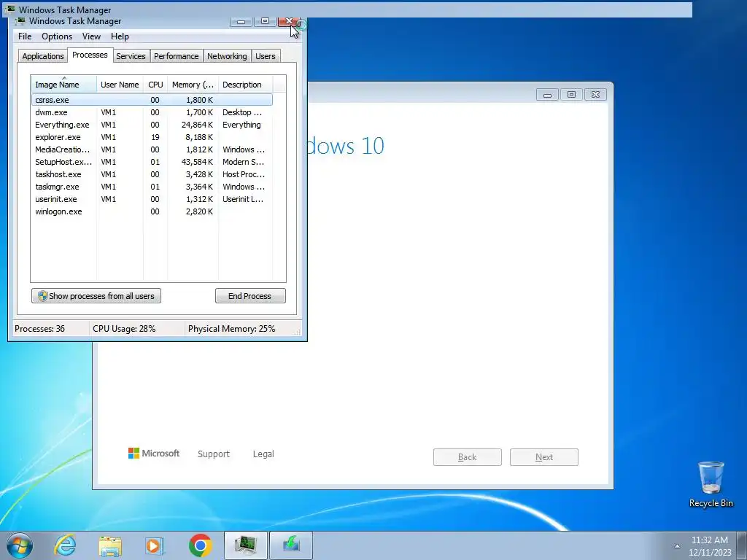This screenshot has height=560, width=747.
Task: Close the Windows Task Manager window
Action: 289,21
